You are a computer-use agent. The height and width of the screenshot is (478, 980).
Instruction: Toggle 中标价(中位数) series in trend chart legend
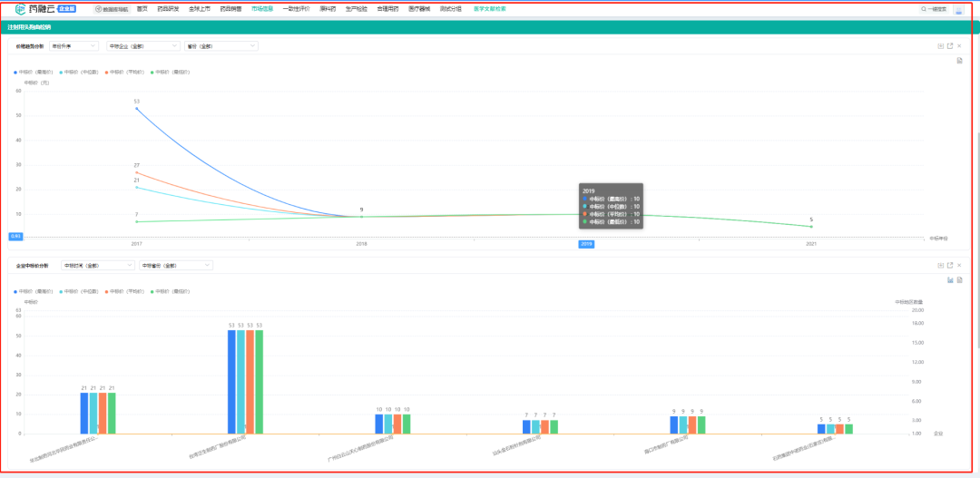(x=79, y=72)
